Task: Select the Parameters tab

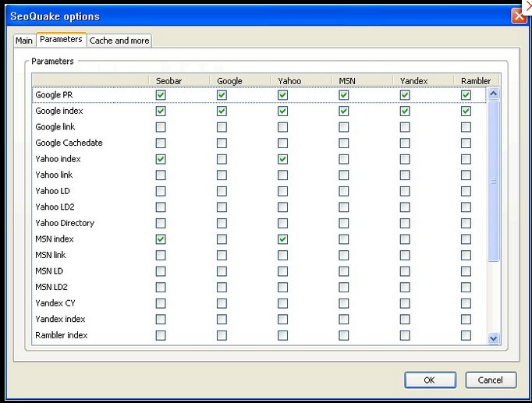Action: coord(61,40)
